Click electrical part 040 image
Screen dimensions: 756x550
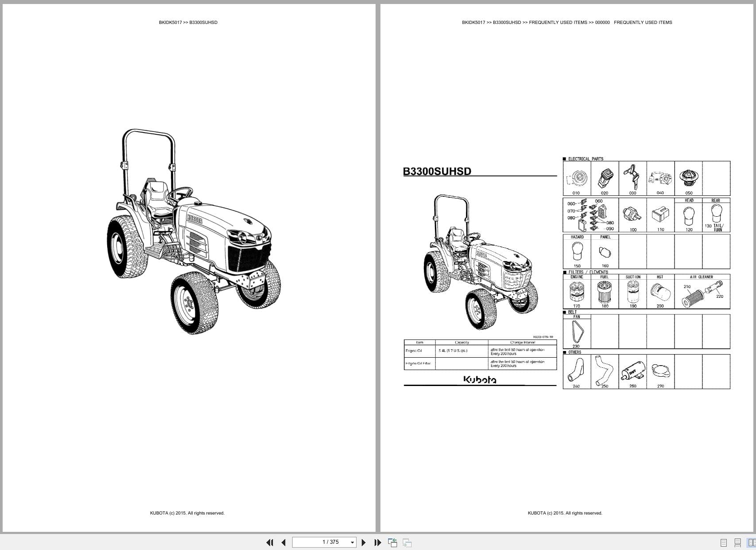pyautogui.click(x=660, y=179)
